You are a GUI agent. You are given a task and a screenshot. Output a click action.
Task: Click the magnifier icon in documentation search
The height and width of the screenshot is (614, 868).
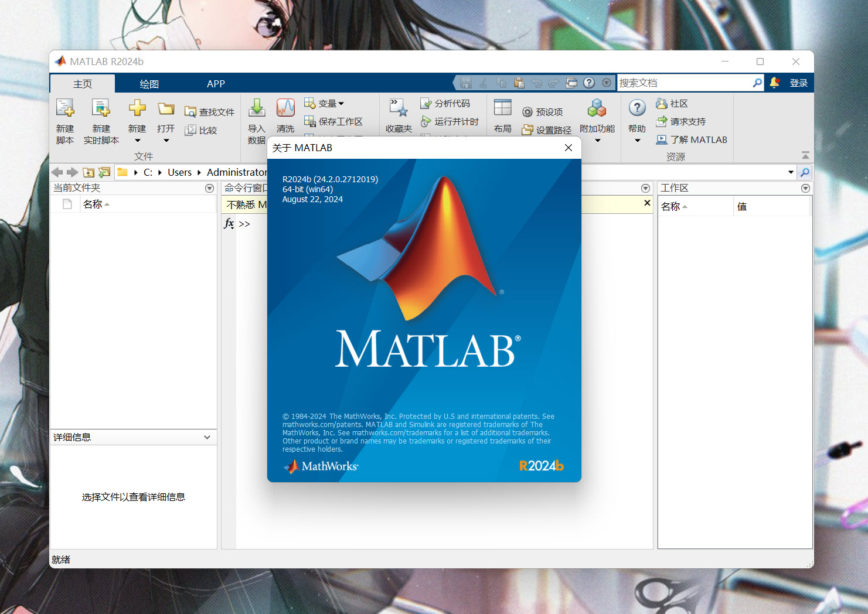[x=757, y=83]
